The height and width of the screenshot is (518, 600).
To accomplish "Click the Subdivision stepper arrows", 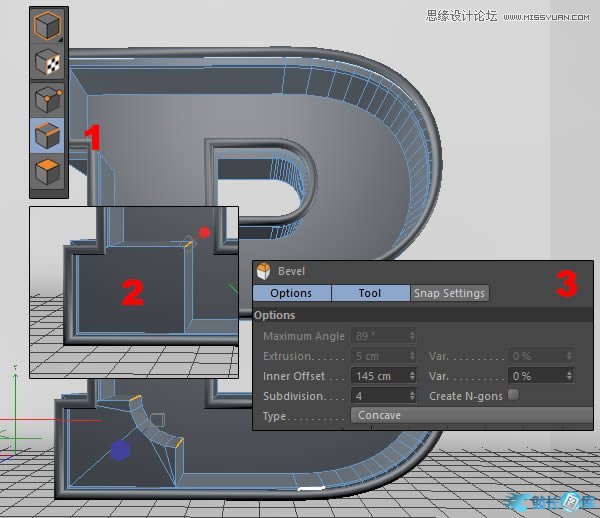I will (413, 395).
